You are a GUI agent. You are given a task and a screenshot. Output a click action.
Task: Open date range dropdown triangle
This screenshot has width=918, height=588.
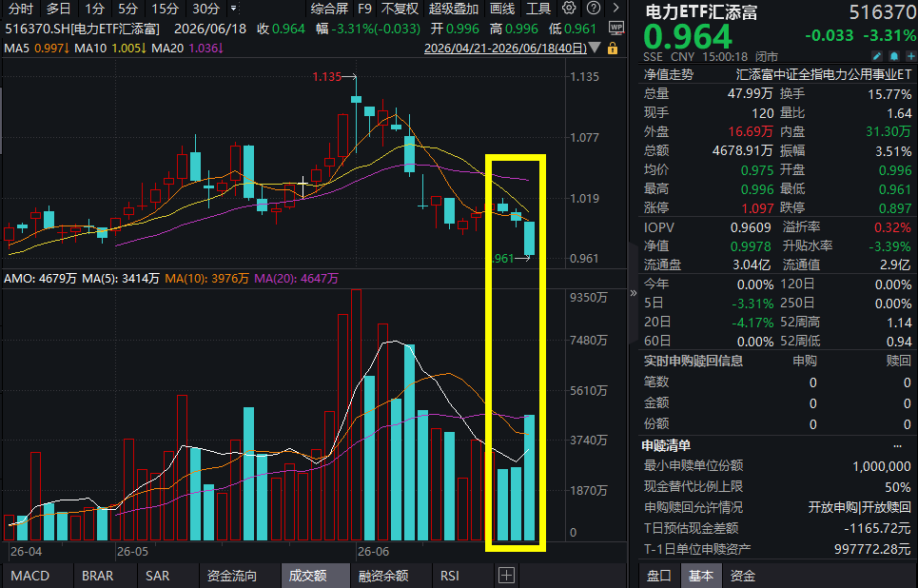(x=595, y=48)
